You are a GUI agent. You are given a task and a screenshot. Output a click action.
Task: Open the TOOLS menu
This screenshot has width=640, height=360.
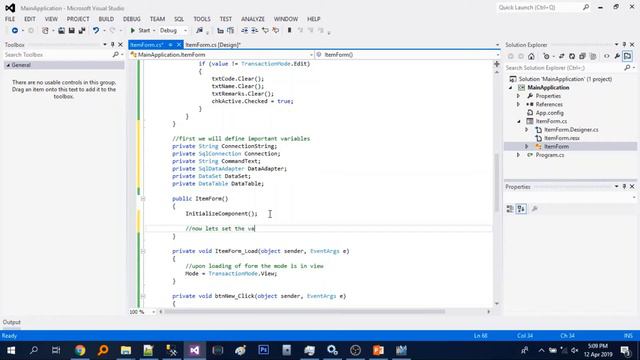(x=202, y=19)
